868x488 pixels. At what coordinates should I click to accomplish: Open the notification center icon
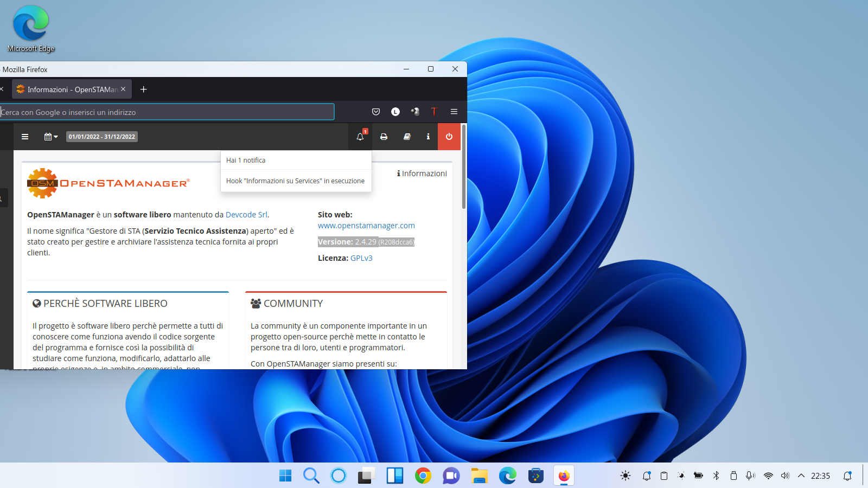[x=847, y=476]
